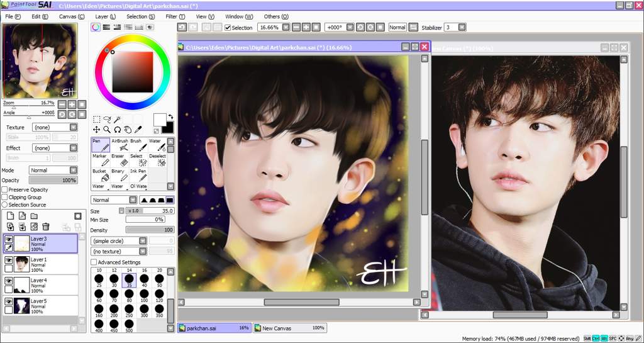Viewport: 644px width, 343px height.
Task: Select the Selection Source radio button
Action: click(4, 205)
